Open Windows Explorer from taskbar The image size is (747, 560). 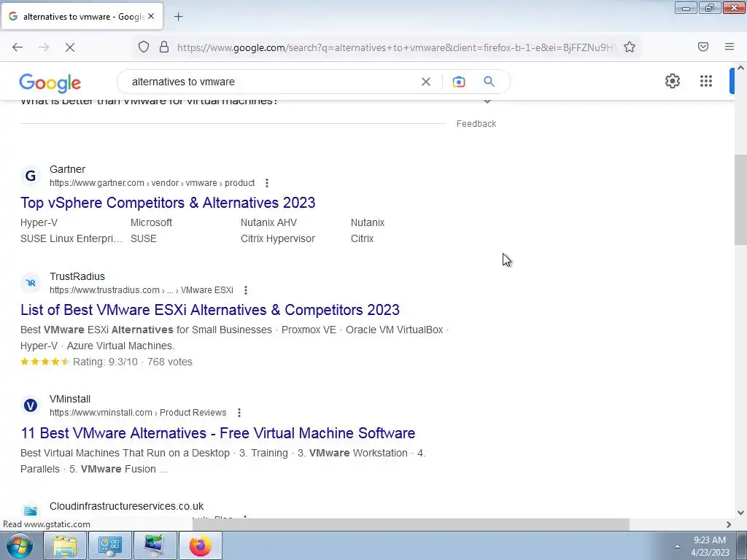coord(65,545)
